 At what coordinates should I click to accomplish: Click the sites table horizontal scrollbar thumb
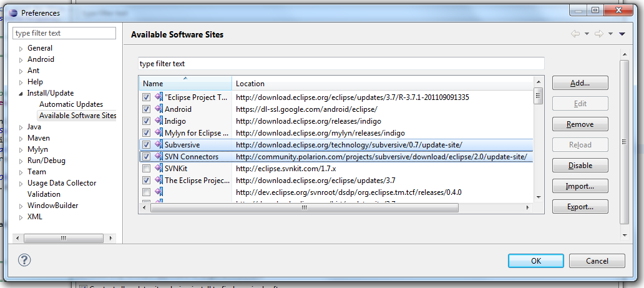305,208
